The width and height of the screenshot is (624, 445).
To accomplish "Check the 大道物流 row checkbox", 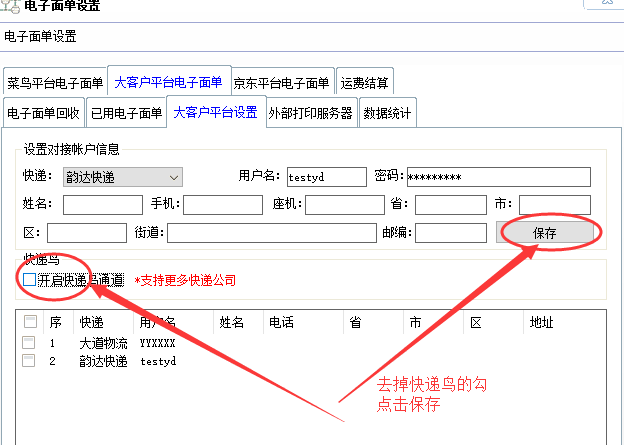I will pyautogui.click(x=29, y=343).
